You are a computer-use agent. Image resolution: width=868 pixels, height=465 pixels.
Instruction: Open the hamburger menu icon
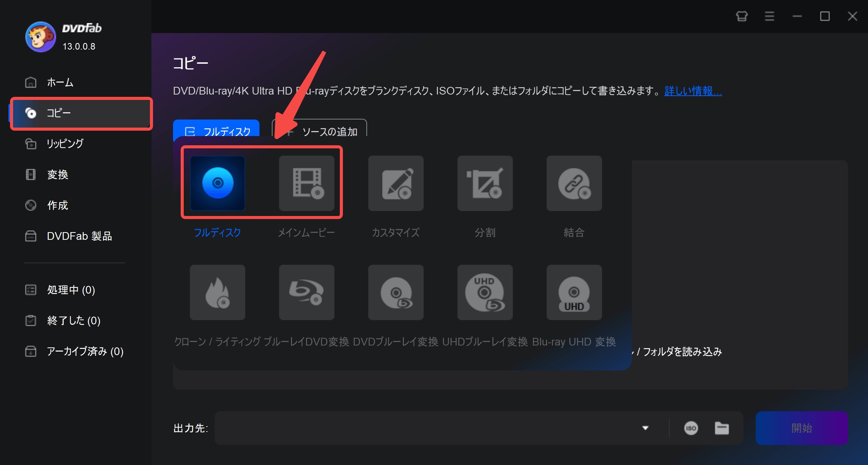coord(770,16)
